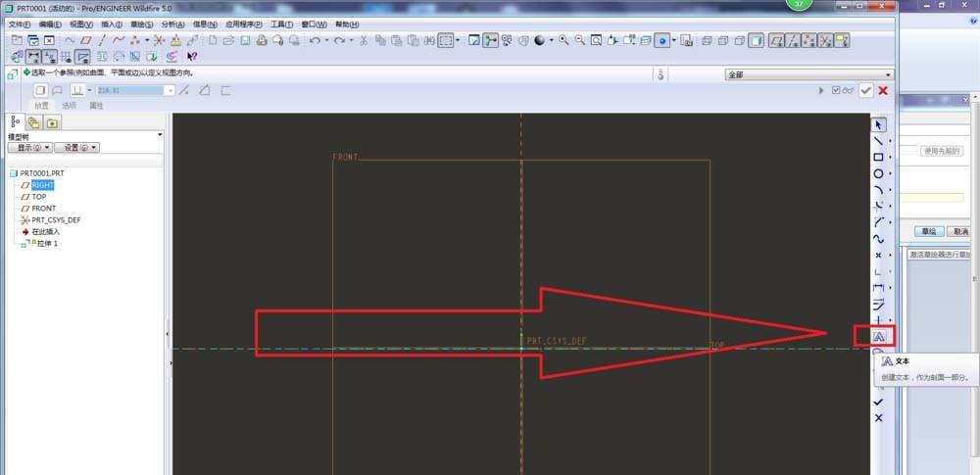Screen dimensions: 980x475
Task: Accept the feature with the checkmark icon
Action: click(865, 90)
